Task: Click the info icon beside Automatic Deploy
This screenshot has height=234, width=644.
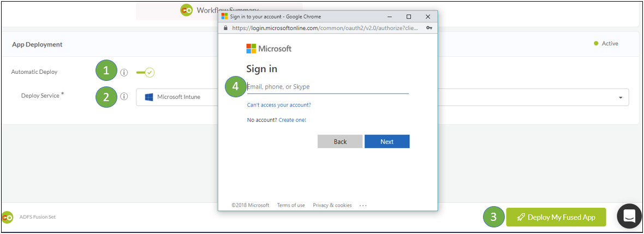Action: click(124, 72)
